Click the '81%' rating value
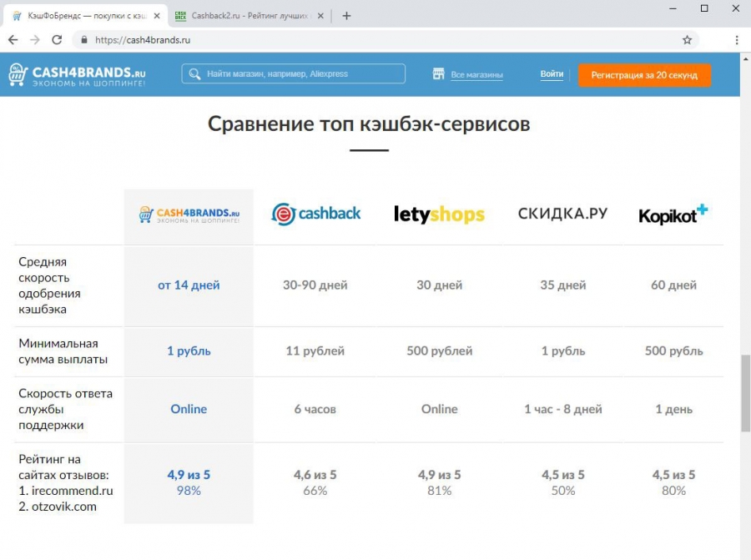Viewport: 751px width, 560px height. tap(439, 491)
